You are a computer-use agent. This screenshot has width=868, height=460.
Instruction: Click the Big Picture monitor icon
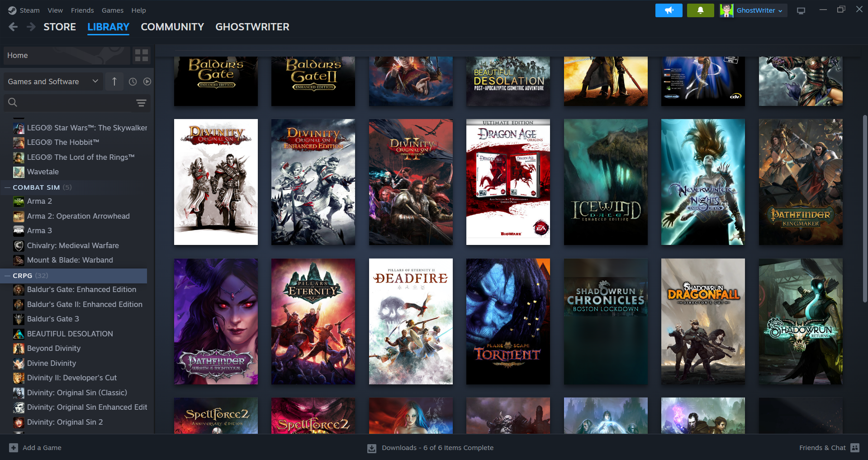tap(801, 10)
